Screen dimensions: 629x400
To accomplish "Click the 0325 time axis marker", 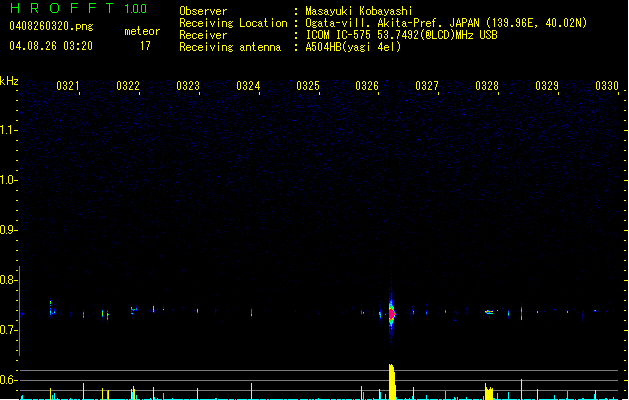I will pos(308,86).
